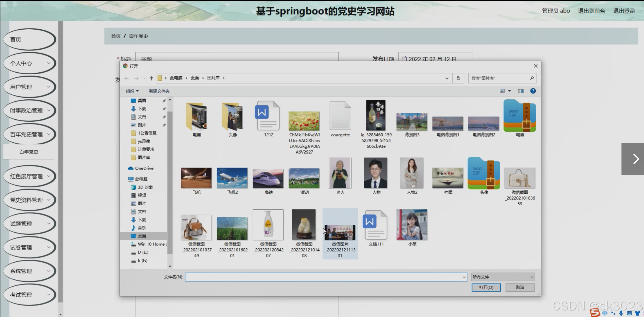Click the Sogou input method tray icon
This screenshot has width=644, height=317.
pos(595,313)
